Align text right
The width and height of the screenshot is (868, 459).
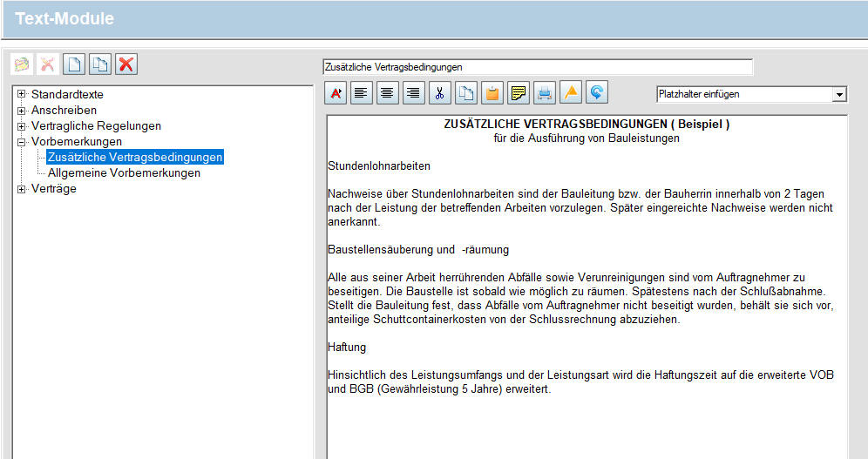[413, 93]
